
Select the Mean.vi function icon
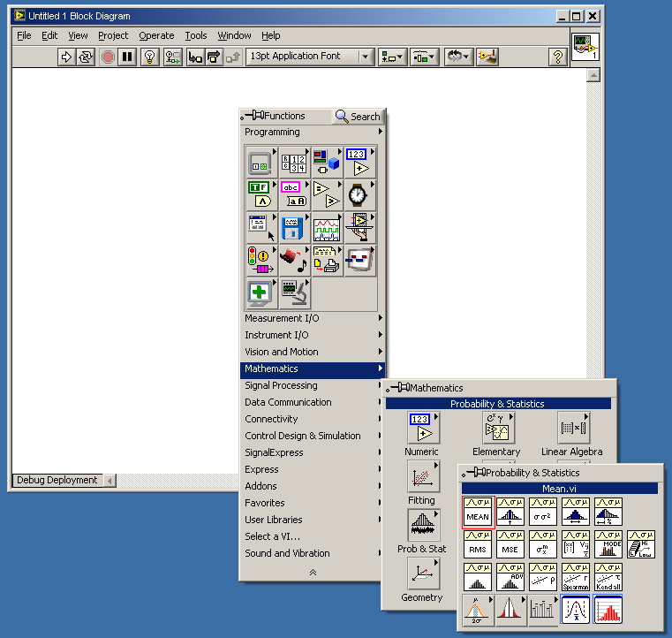pyautogui.click(x=478, y=512)
